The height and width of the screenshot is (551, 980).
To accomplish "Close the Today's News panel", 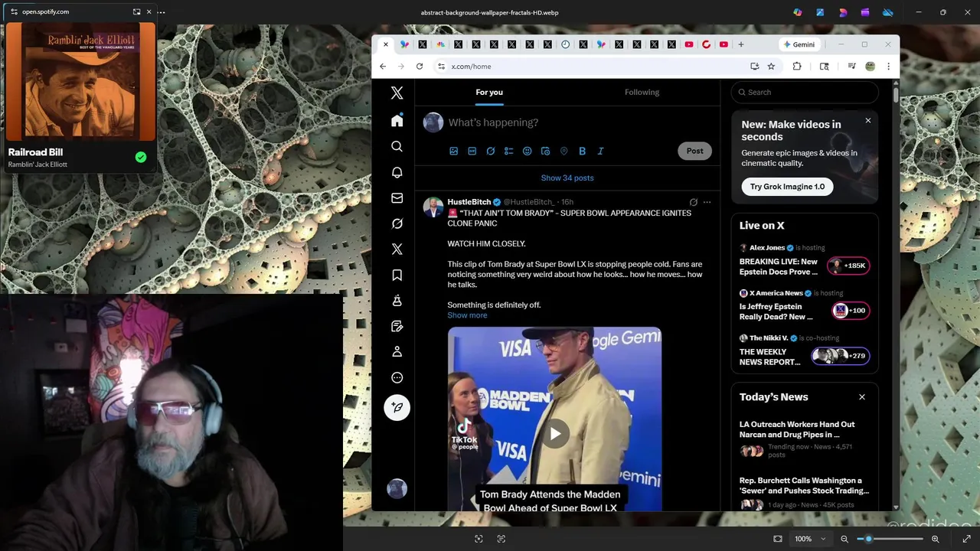I will pyautogui.click(x=861, y=397).
